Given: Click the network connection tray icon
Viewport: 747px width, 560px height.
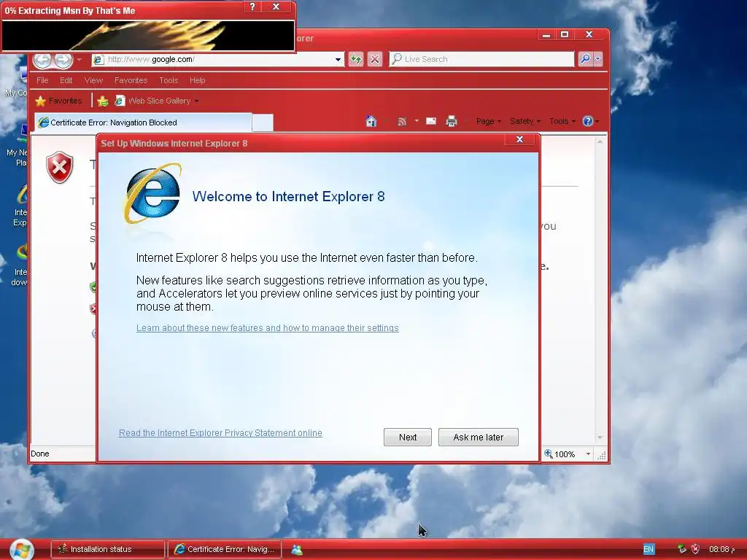Looking at the screenshot, I should (x=681, y=549).
